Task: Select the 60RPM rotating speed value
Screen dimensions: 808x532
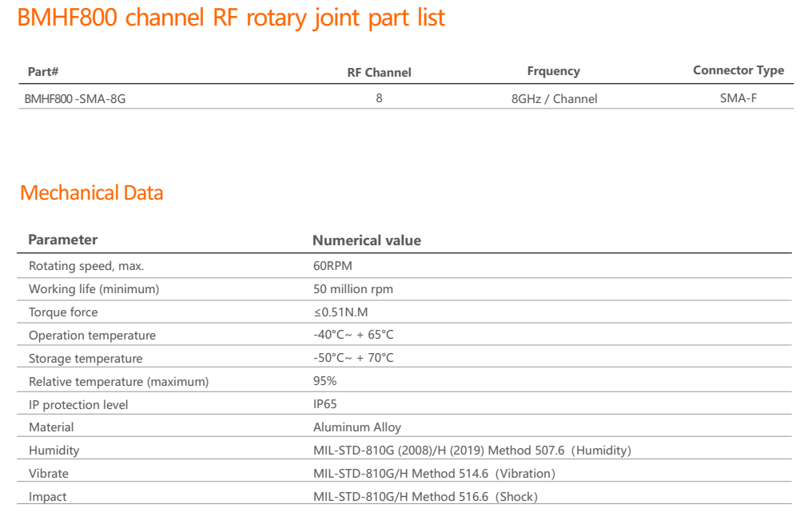Action: coord(332,266)
